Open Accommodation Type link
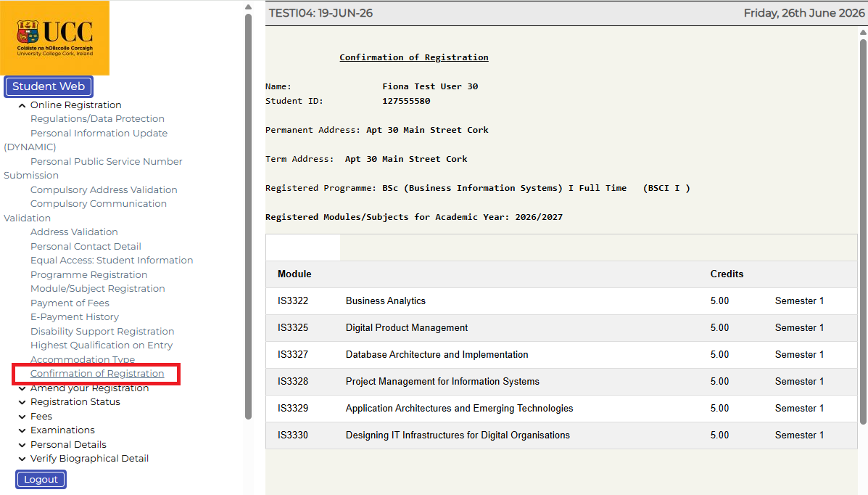Image resolution: width=868 pixels, height=495 pixels. click(x=83, y=359)
